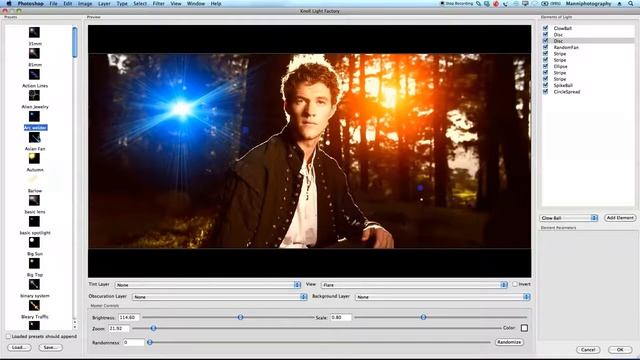Open the Photoshop menu
This screenshot has width=640, height=360.
[31, 3]
